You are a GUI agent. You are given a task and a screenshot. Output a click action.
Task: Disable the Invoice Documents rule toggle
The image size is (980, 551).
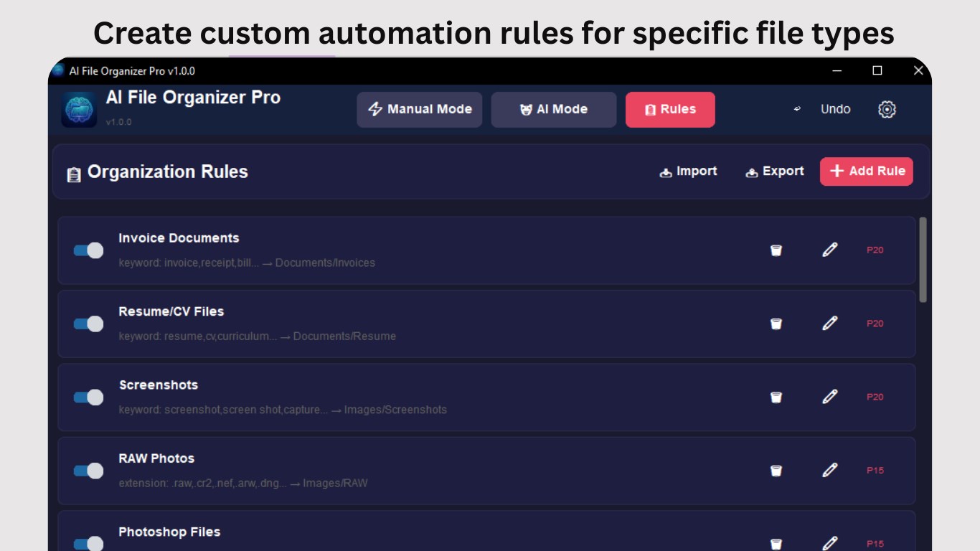pos(87,250)
